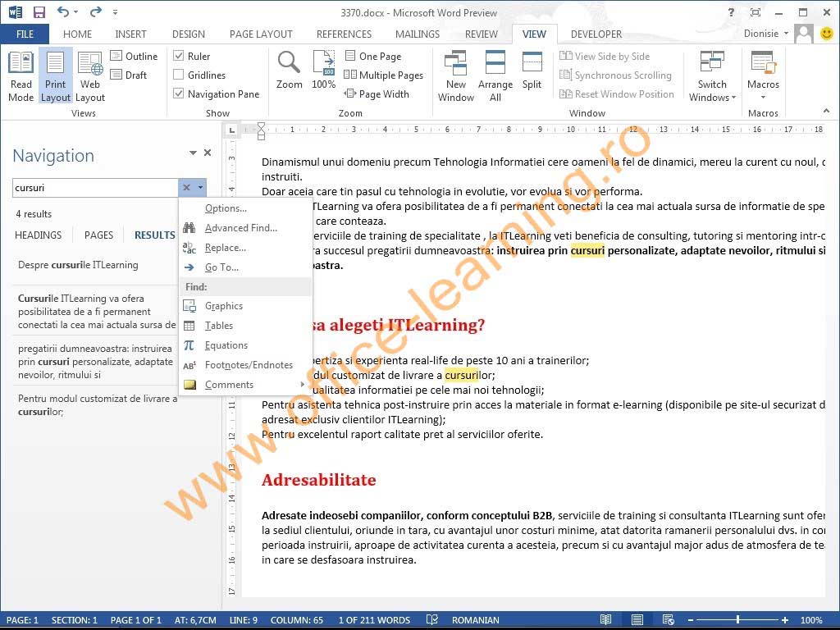Open the result ending in "cursurilor;"
840x630 pixels.
pyautogui.click(x=96, y=405)
